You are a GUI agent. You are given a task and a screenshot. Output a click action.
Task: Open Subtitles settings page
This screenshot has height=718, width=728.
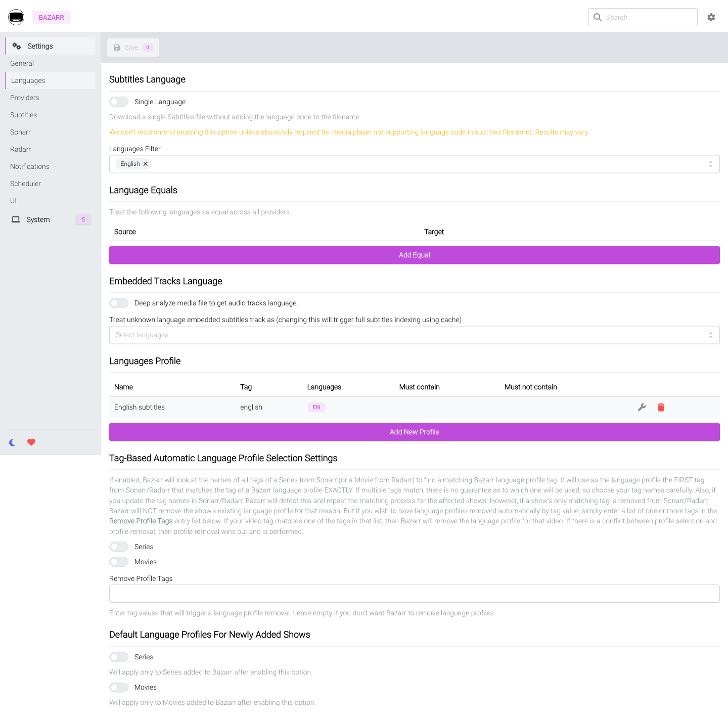[x=51, y=115]
